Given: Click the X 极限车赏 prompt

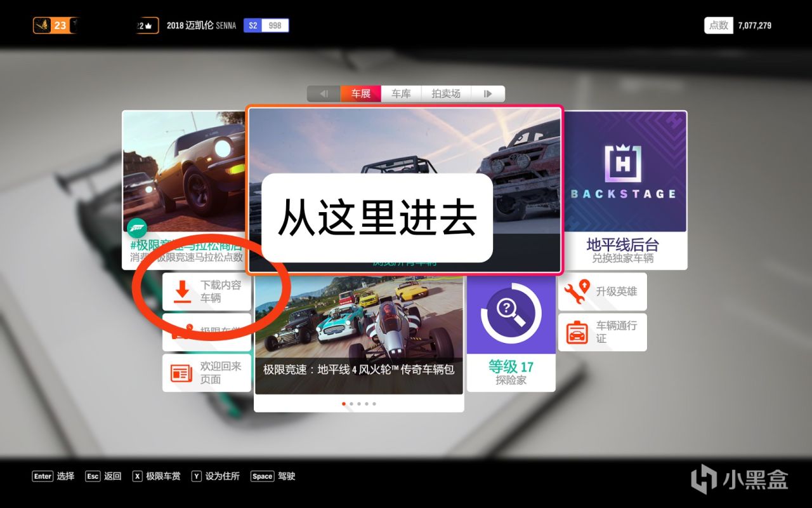Looking at the screenshot, I should pyautogui.click(x=156, y=476).
